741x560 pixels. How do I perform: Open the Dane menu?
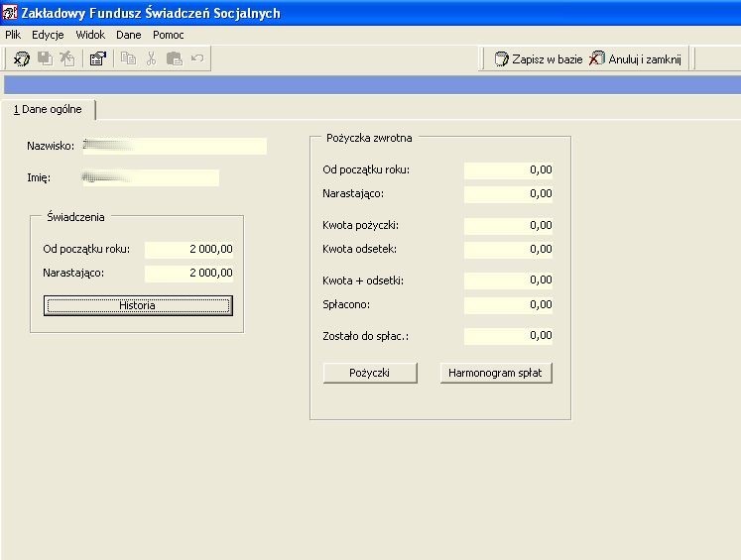[x=129, y=35]
